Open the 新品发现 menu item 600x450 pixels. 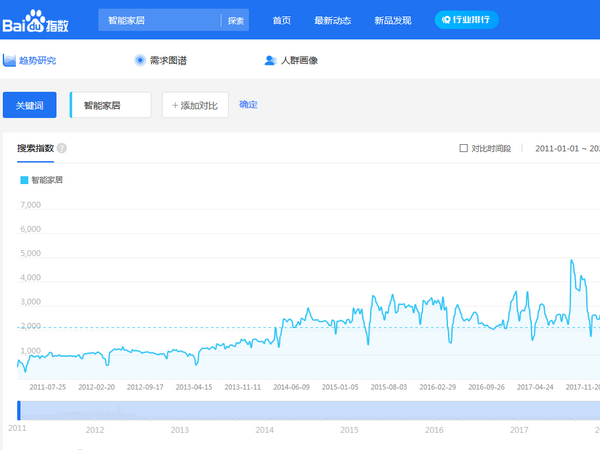[x=390, y=20]
